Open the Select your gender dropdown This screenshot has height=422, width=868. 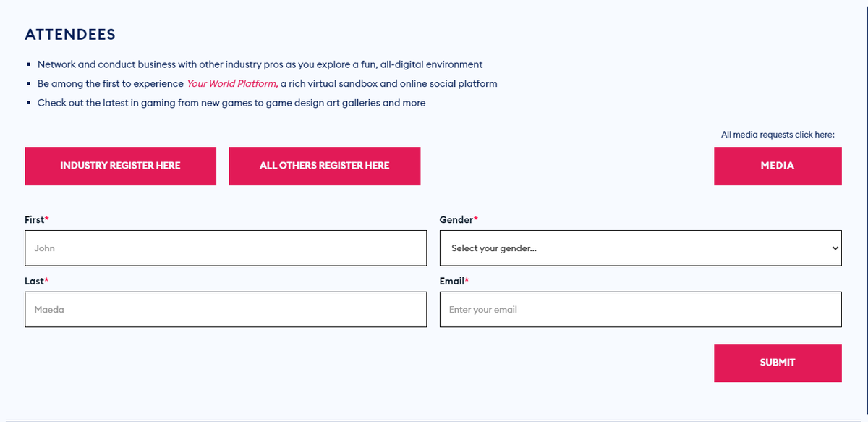[641, 248]
